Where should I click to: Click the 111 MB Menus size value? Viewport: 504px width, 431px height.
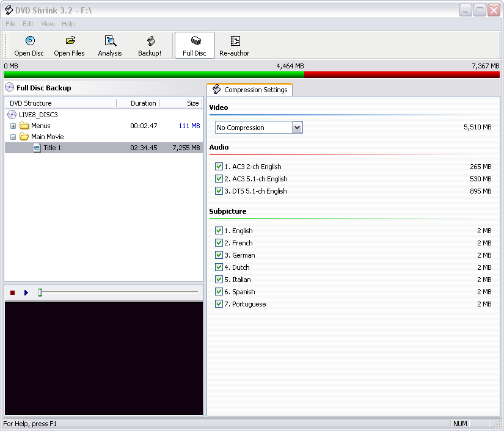(x=189, y=126)
